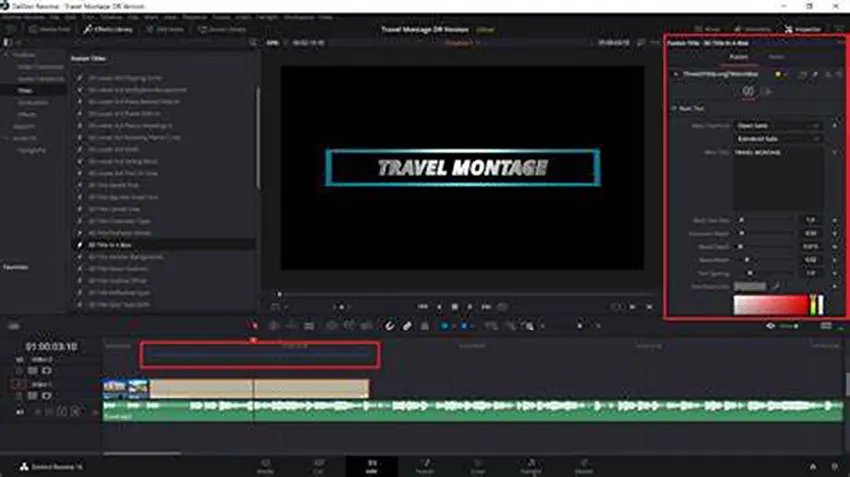Jump to last frame in viewer transport
Image resolution: width=850 pixels, height=477 pixels.
pos(486,307)
